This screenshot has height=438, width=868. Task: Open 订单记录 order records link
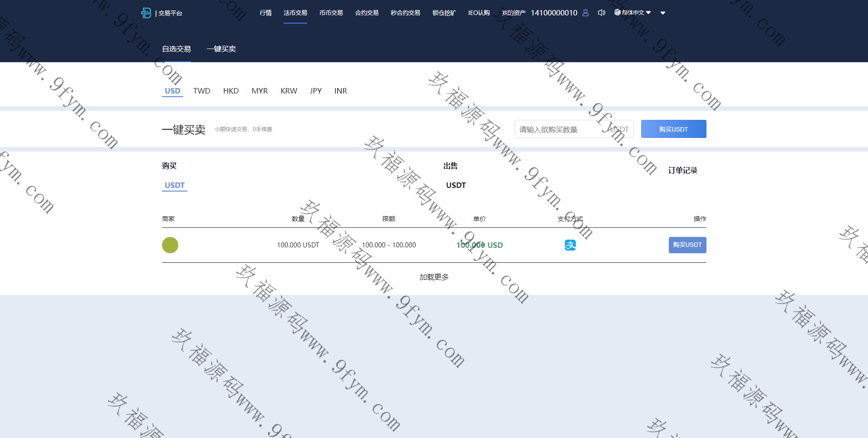point(682,171)
